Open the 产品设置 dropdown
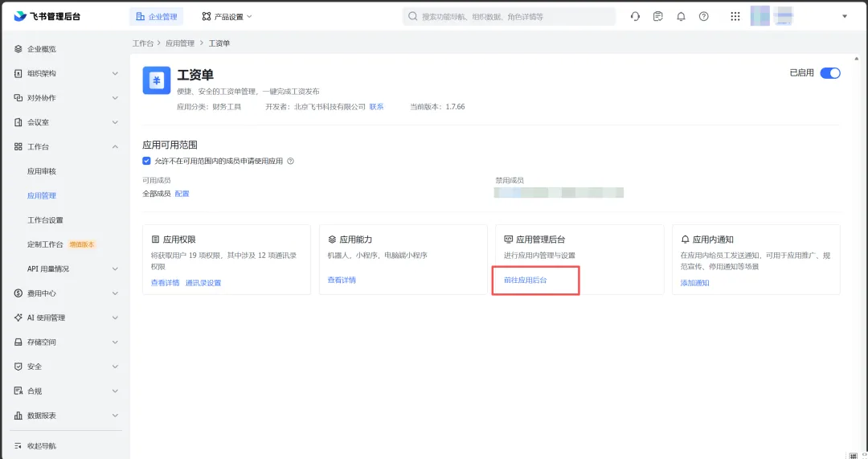868x459 pixels. click(227, 17)
